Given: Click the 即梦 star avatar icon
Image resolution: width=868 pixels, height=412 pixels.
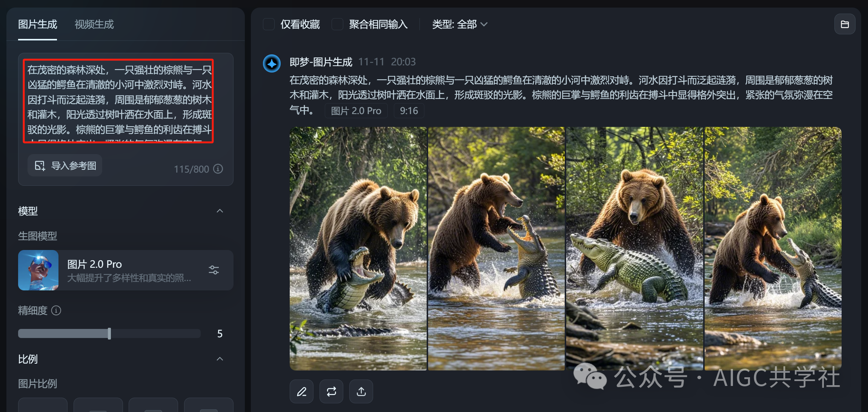Looking at the screenshot, I should pyautogui.click(x=272, y=63).
